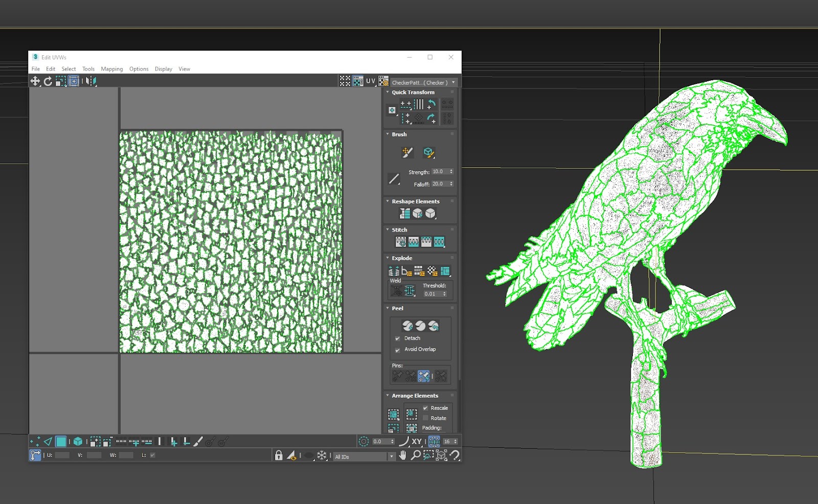Click the Lock Selection padlock icon
Screen dimensions: 818x504
coord(279,455)
